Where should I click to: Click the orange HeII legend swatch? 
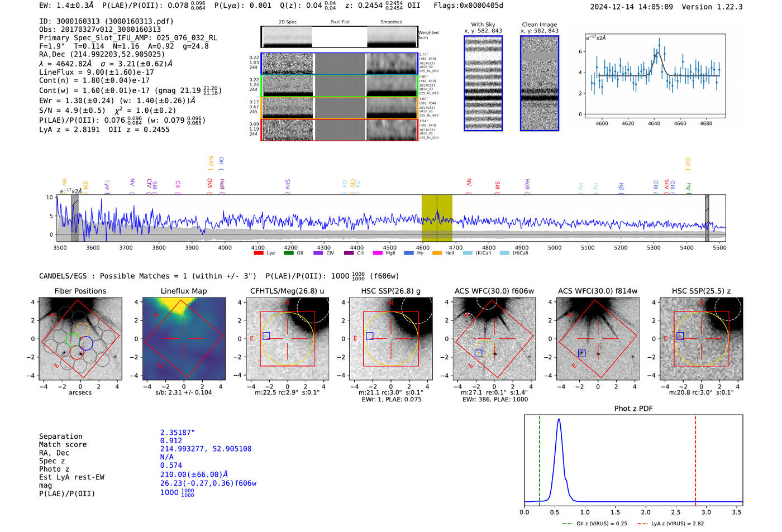click(437, 253)
